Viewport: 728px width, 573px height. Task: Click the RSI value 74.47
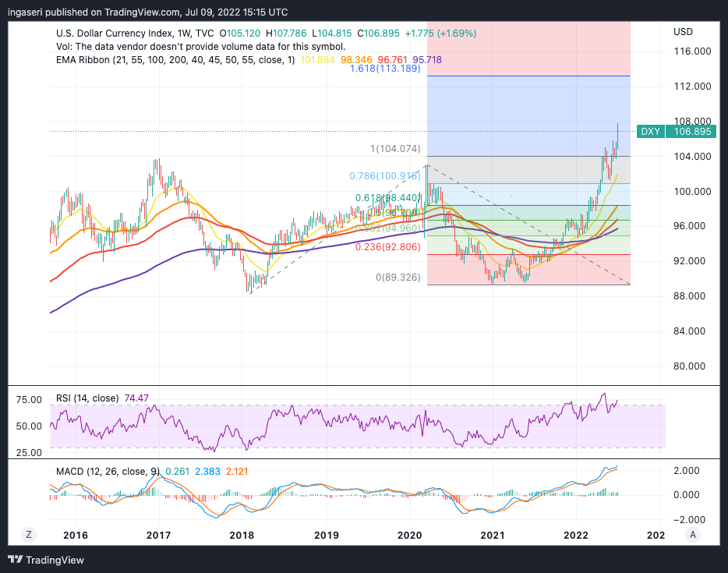tap(136, 398)
